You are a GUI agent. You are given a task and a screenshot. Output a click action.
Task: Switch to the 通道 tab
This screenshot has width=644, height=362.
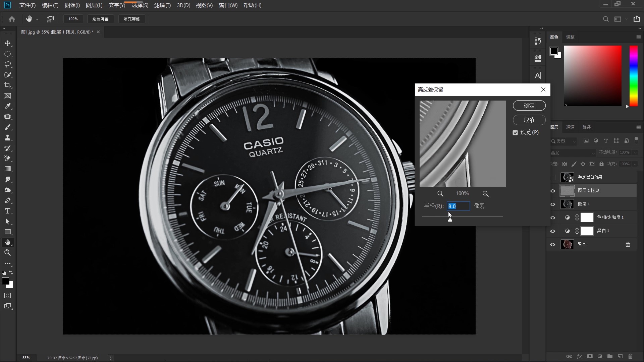click(570, 127)
